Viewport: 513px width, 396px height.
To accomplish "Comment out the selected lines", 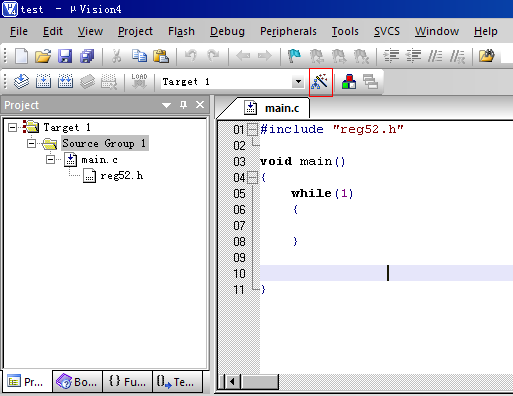I will coord(435,56).
